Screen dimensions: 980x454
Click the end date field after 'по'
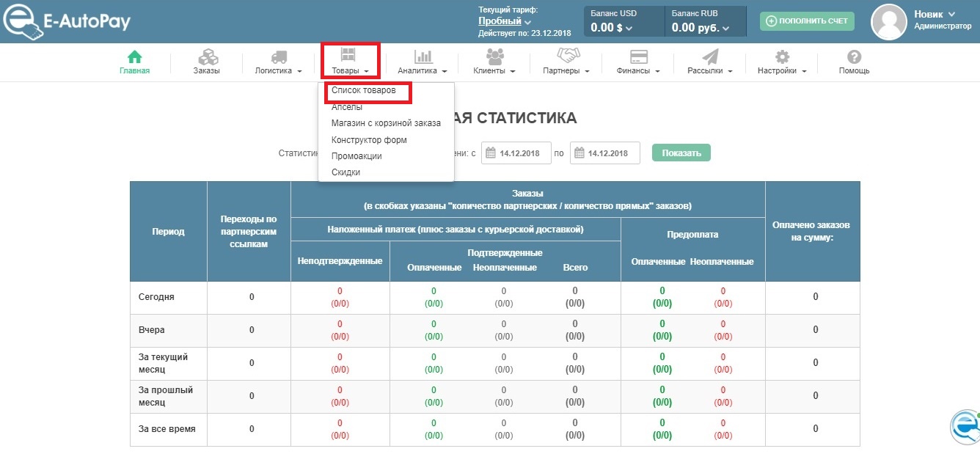[604, 153]
